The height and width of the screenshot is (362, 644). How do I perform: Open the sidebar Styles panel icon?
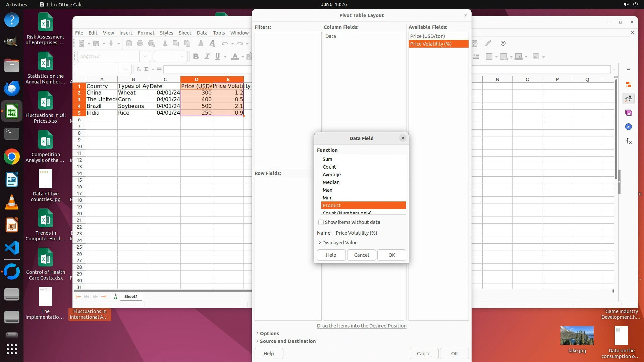(x=629, y=99)
